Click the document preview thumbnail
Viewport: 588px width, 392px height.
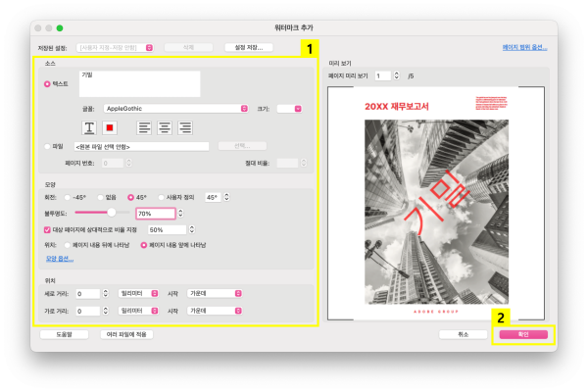point(436,203)
